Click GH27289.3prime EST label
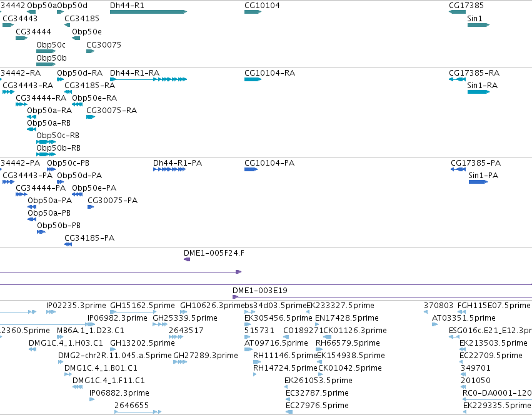 click(x=206, y=356)
